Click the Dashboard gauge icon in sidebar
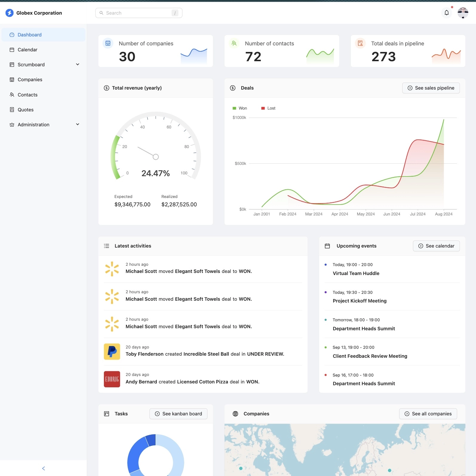476x476 pixels. (12, 35)
